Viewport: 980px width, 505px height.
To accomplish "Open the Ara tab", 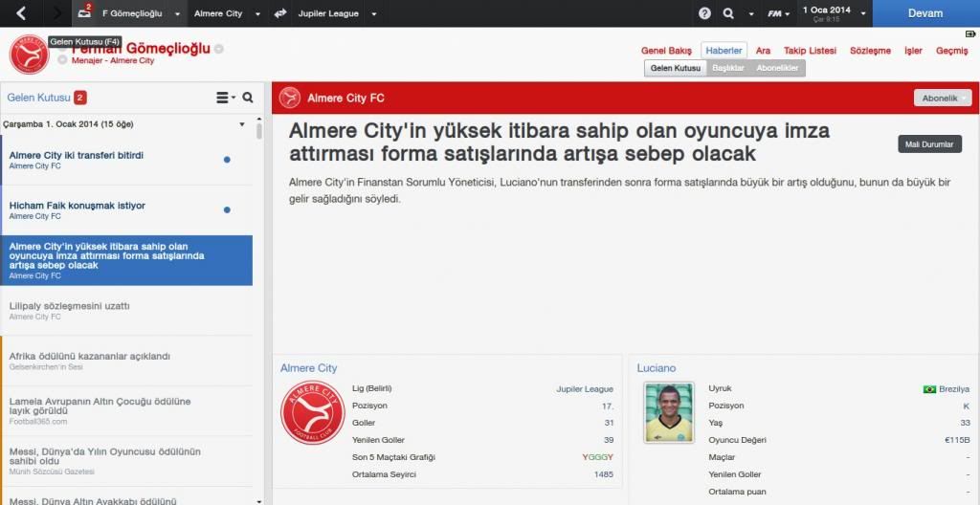I will [763, 51].
